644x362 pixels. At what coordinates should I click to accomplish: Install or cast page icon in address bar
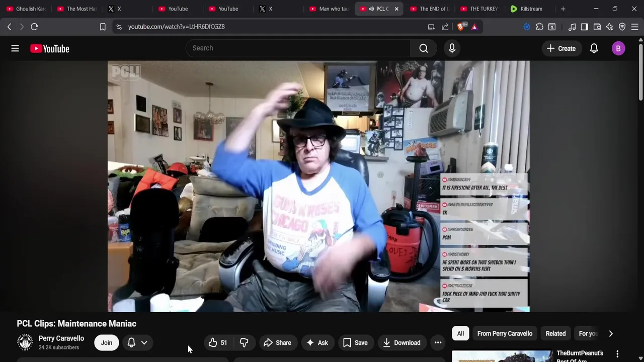coord(431,27)
